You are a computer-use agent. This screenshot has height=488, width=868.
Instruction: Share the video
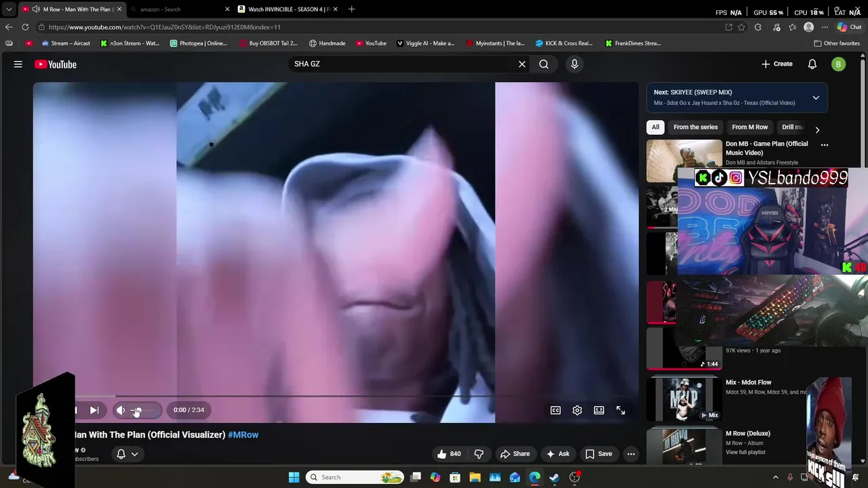click(515, 454)
